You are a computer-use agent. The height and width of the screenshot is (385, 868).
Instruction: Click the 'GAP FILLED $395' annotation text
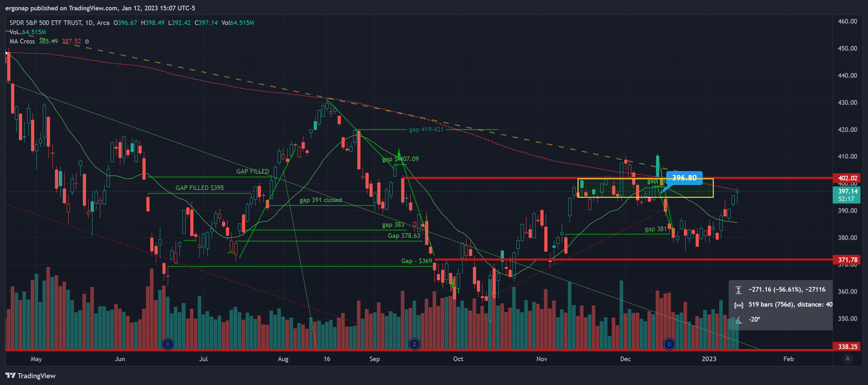[200, 188]
